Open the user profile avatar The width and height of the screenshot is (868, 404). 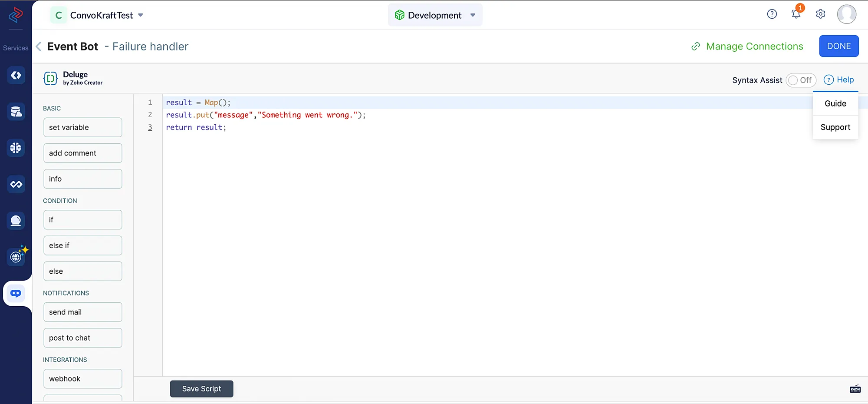[x=846, y=14]
